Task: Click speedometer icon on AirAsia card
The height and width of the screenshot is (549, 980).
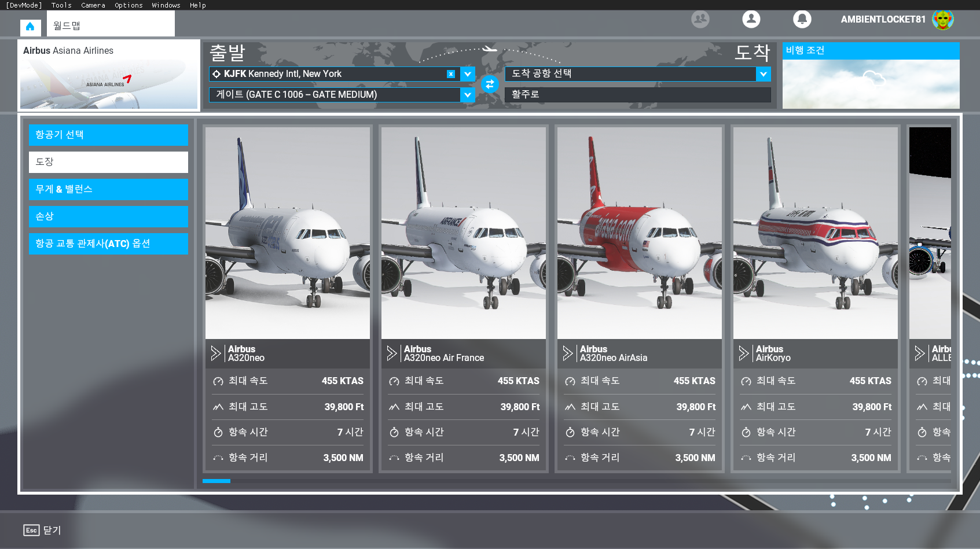Action: [570, 381]
